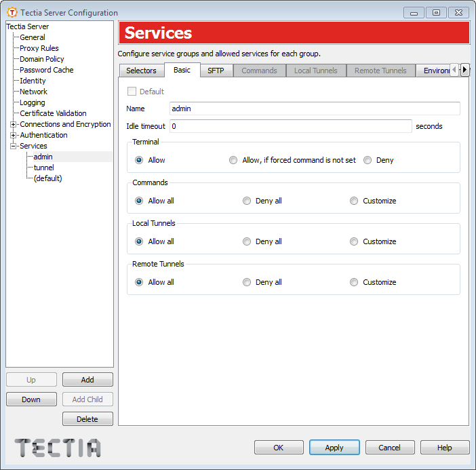Click the Name input field
The width and height of the screenshot is (476, 470).
[315, 109]
